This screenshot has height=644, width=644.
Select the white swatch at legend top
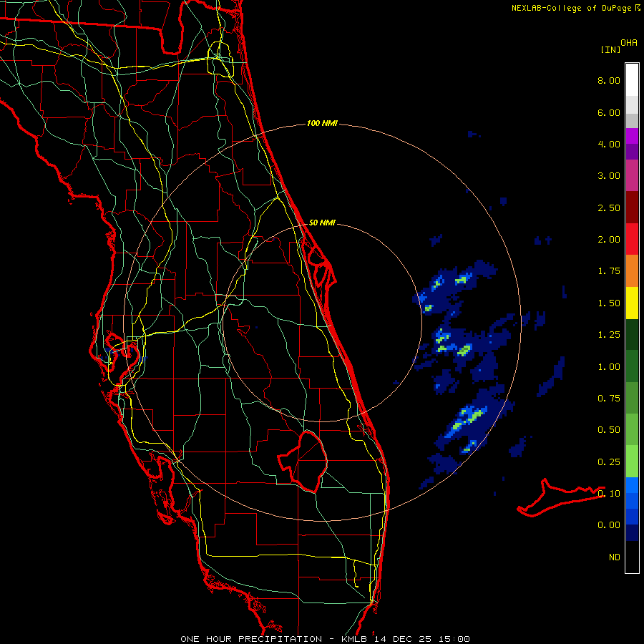click(632, 80)
